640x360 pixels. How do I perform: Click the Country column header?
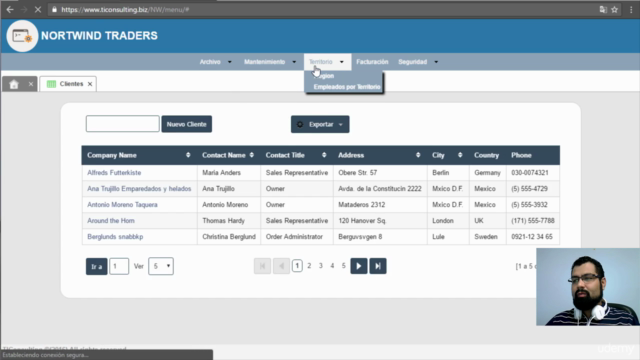tap(487, 155)
